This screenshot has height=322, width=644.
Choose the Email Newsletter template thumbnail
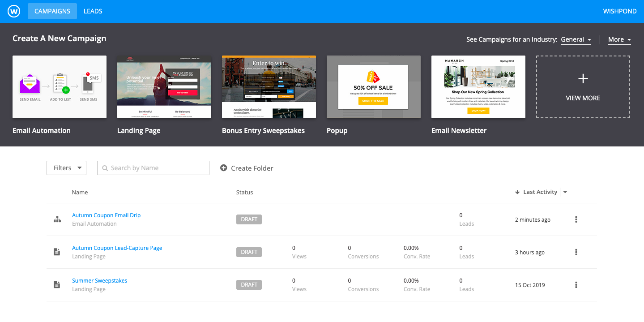pos(478,87)
